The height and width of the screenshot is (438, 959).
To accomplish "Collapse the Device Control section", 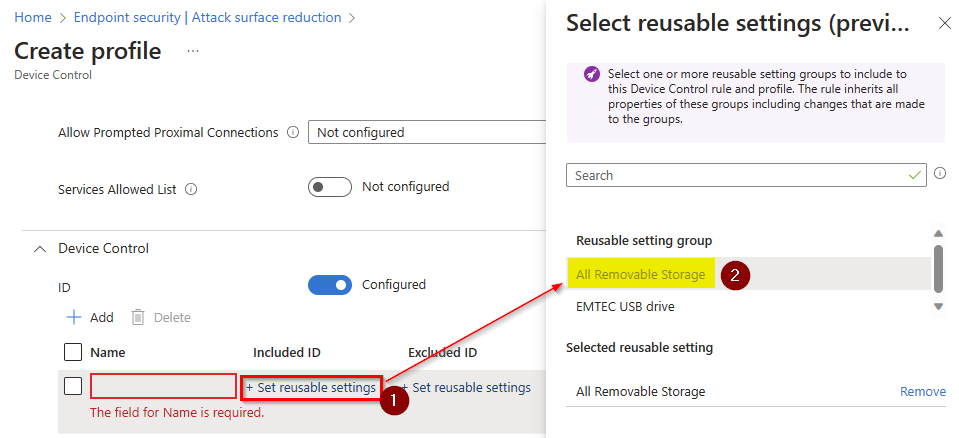I will tap(40, 248).
